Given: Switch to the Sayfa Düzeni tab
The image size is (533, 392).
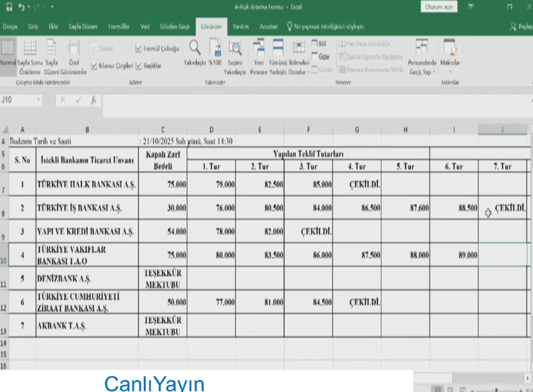Looking at the screenshot, I should click(83, 27).
